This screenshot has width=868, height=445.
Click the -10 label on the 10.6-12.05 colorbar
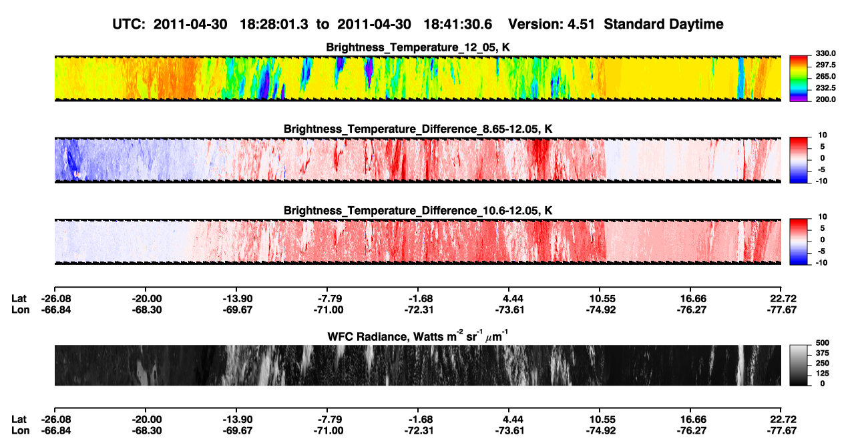(822, 262)
